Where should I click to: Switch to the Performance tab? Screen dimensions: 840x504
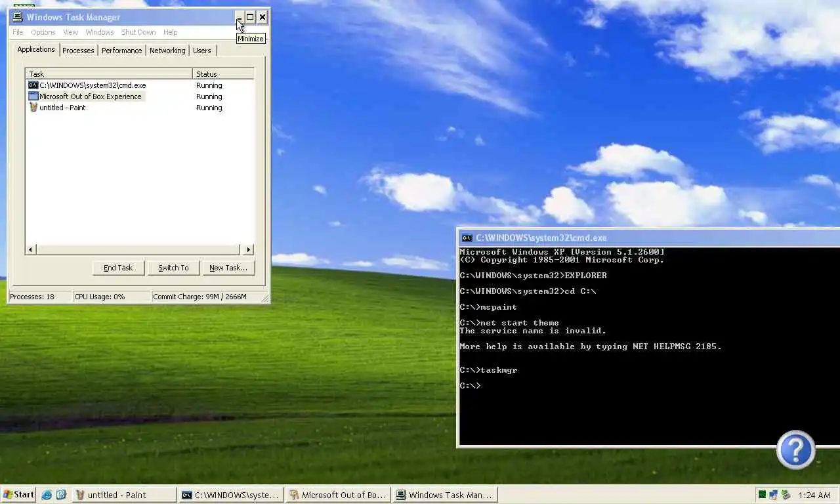click(121, 51)
